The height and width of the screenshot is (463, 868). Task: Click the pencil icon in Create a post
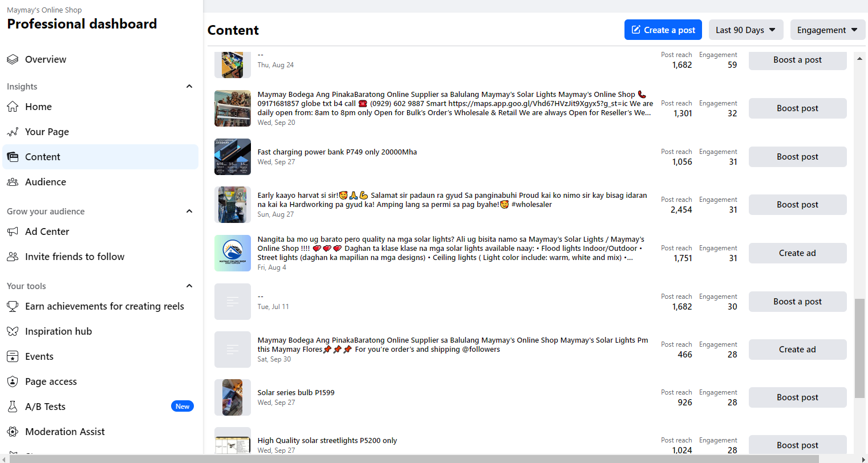point(636,30)
